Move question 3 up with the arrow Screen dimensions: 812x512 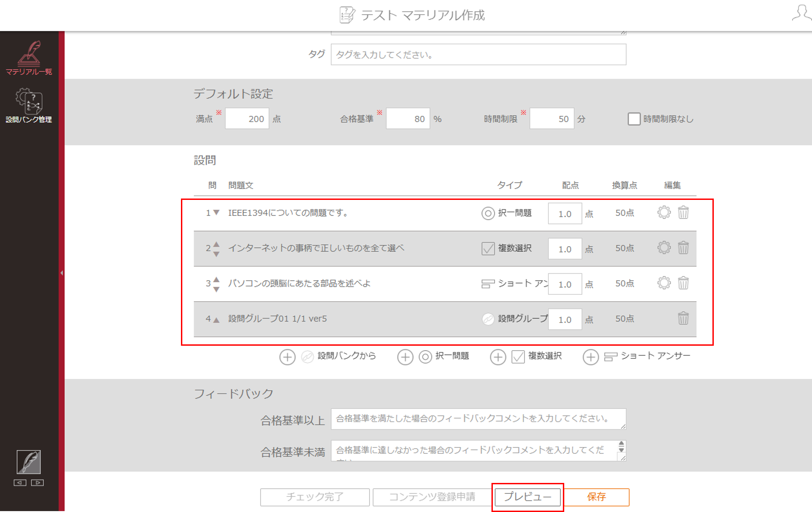[x=216, y=279]
